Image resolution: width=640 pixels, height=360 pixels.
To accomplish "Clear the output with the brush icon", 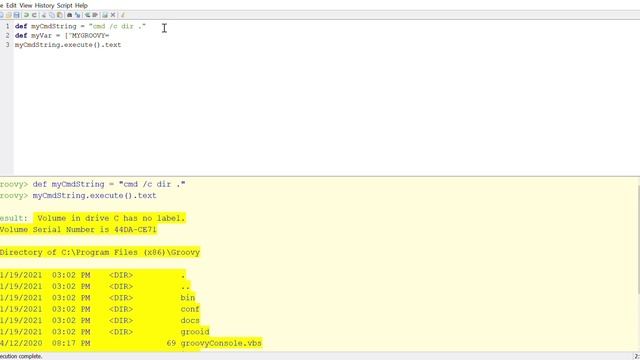I will tap(122, 15).
